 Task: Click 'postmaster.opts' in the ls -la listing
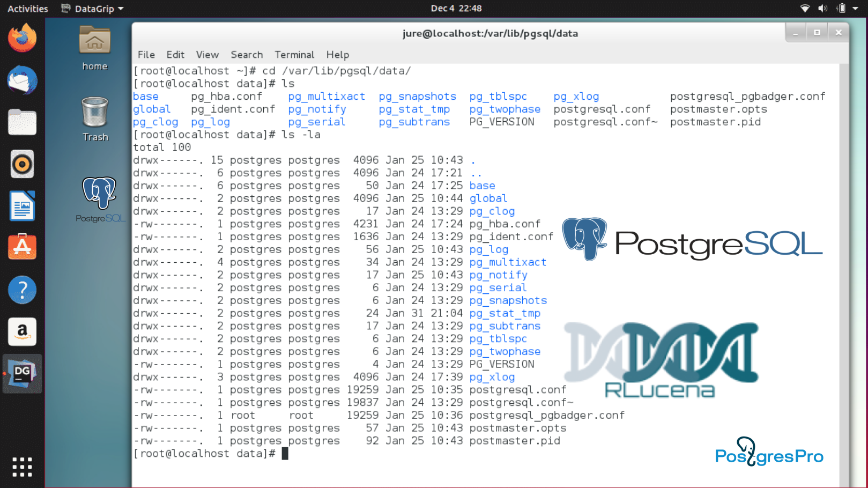[518, 428]
